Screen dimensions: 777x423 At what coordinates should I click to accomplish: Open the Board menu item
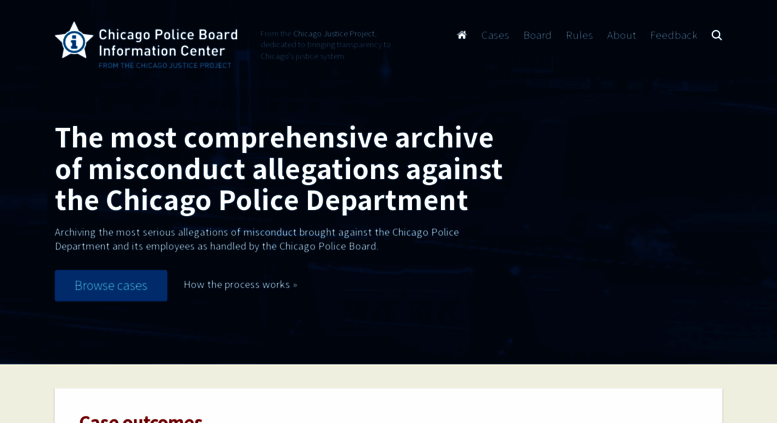point(537,35)
